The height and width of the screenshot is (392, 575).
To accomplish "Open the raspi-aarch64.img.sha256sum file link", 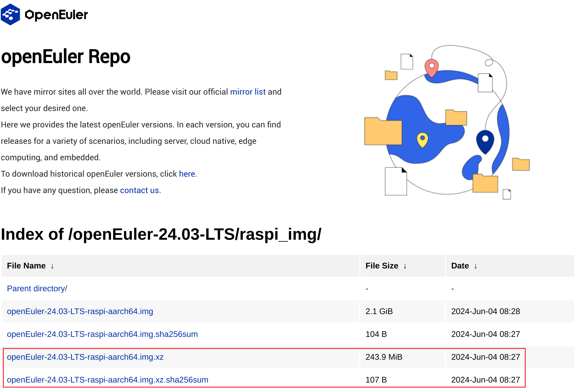I will coord(102,334).
